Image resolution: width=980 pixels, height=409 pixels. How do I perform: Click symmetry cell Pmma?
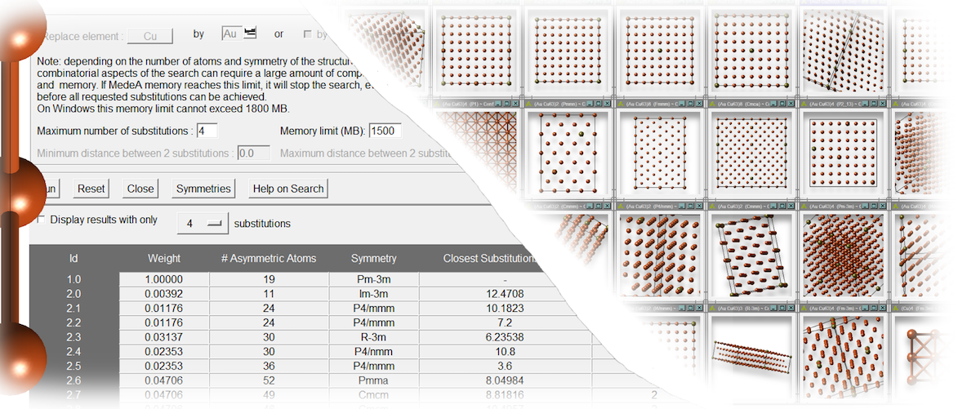(x=374, y=380)
